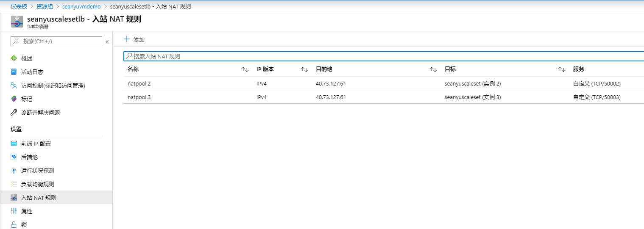Sort the table by 名称 column arrows
The width and height of the screenshot is (644, 229).
coord(245,69)
